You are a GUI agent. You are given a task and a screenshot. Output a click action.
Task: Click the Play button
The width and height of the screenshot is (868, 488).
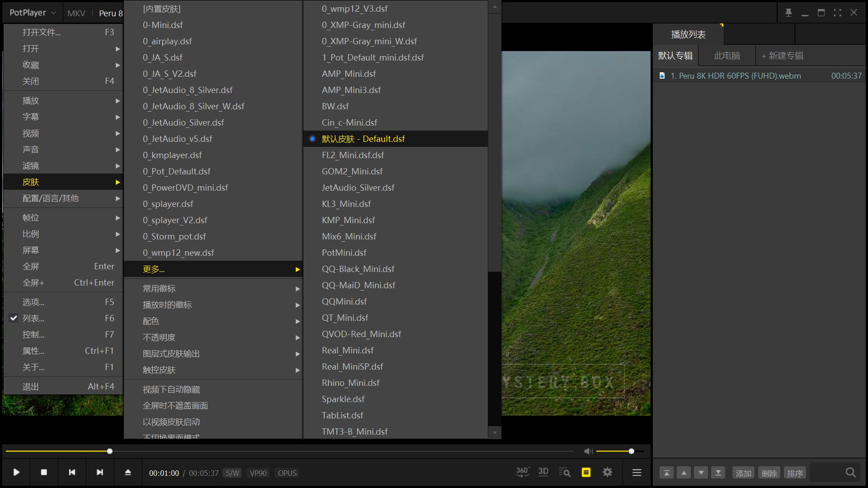tap(16, 473)
